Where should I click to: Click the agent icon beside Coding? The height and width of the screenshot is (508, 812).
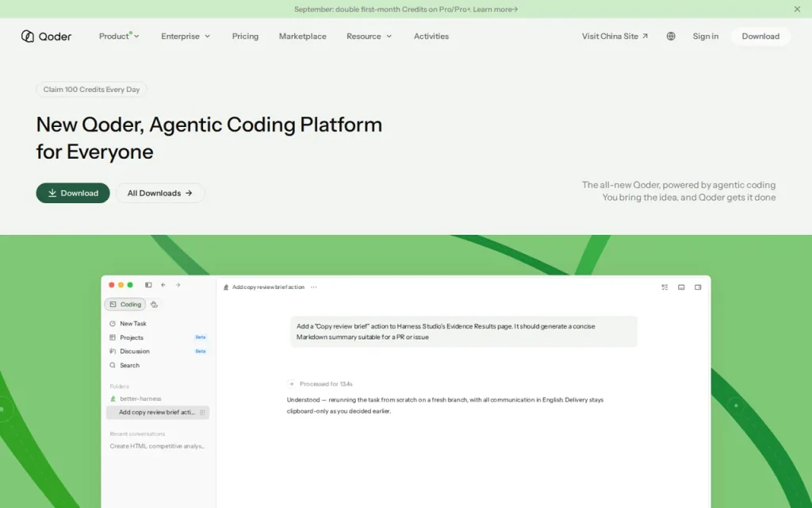154,304
